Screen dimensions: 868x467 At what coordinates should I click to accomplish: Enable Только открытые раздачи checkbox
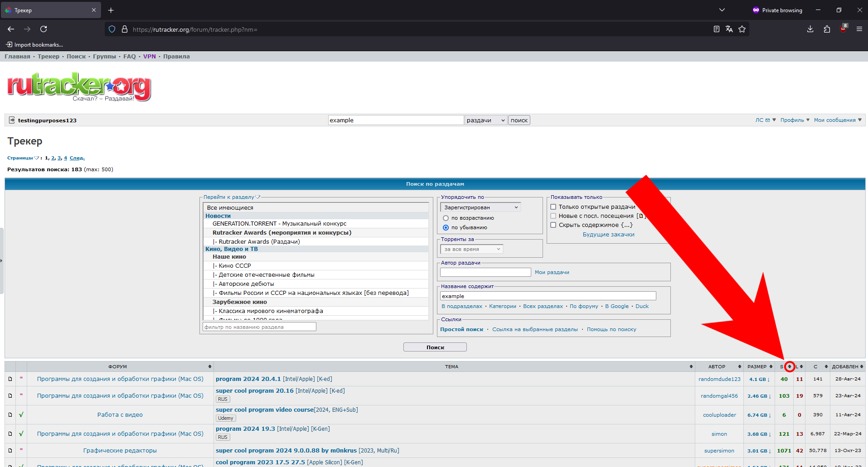[553, 207]
